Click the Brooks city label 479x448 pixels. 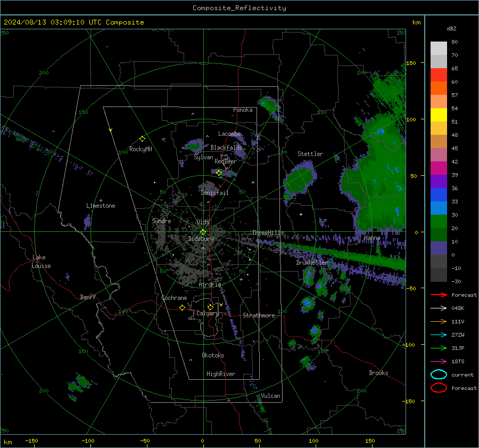tap(378, 373)
